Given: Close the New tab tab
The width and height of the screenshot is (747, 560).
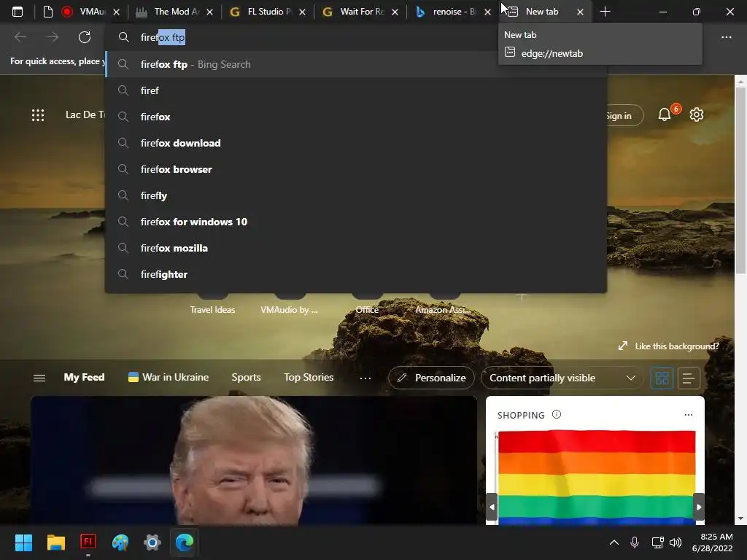Looking at the screenshot, I should 580,12.
